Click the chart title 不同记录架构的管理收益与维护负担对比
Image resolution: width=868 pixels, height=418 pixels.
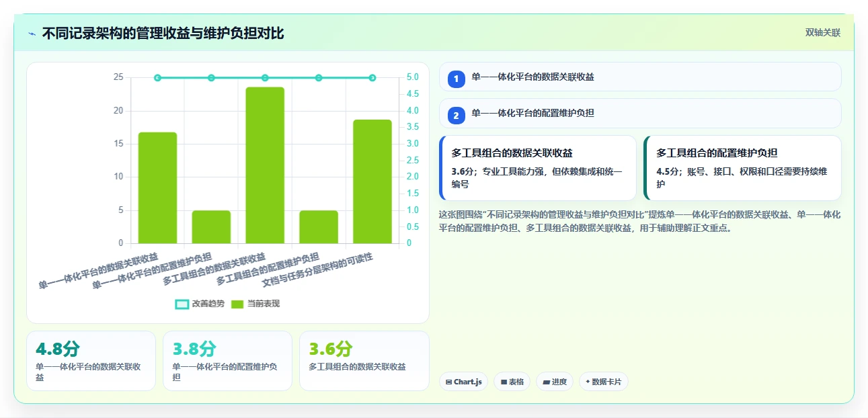pyautogui.click(x=163, y=33)
